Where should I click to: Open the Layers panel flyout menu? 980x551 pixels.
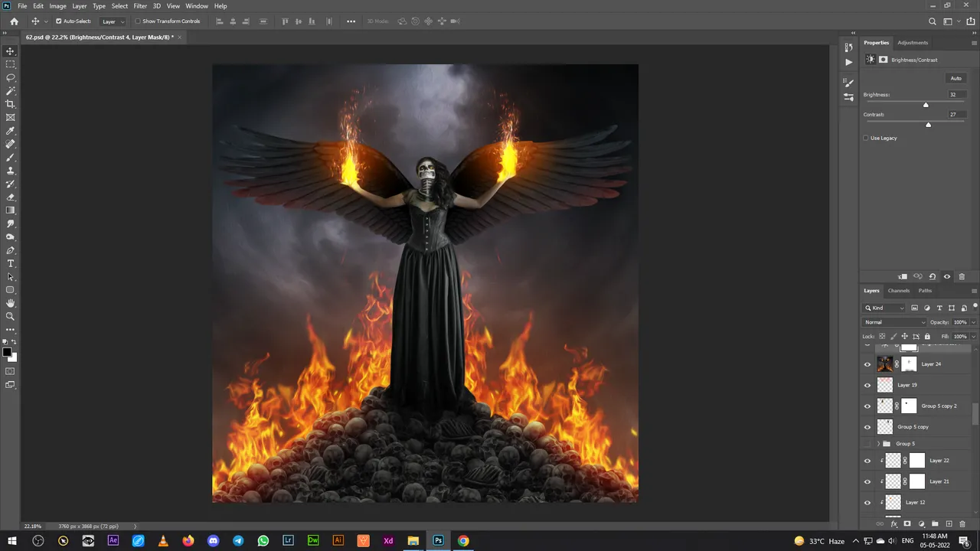tap(974, 291)
